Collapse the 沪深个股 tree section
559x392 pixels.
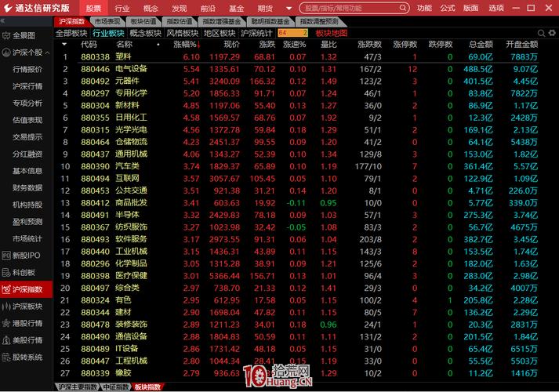[x=48, y=53]
